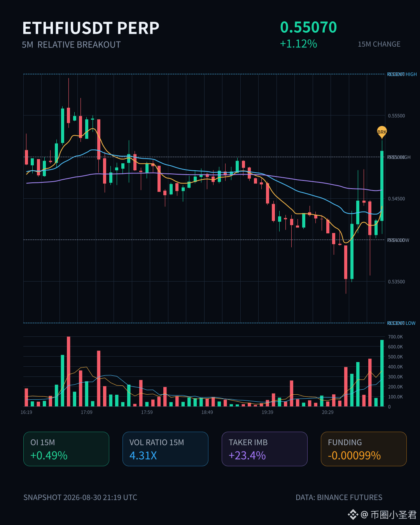Click the 600.0K volume axis label
Viewport: 420px width, 525px height.
point(395,347)
